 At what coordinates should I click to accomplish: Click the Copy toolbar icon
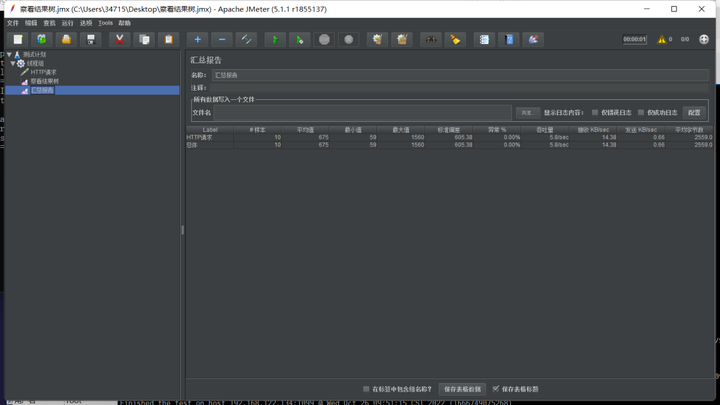point(144,39)
